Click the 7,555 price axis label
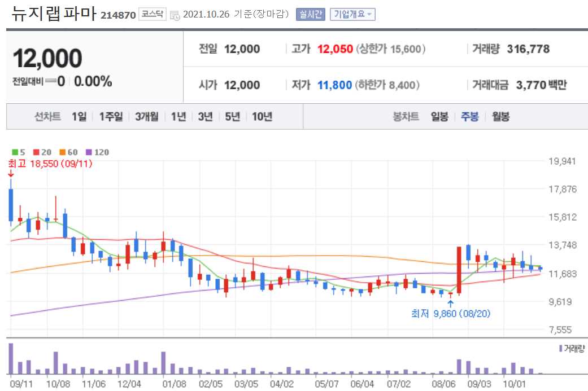Image resolution: width=588 pixels, height=391 pixels. point(560,330)
